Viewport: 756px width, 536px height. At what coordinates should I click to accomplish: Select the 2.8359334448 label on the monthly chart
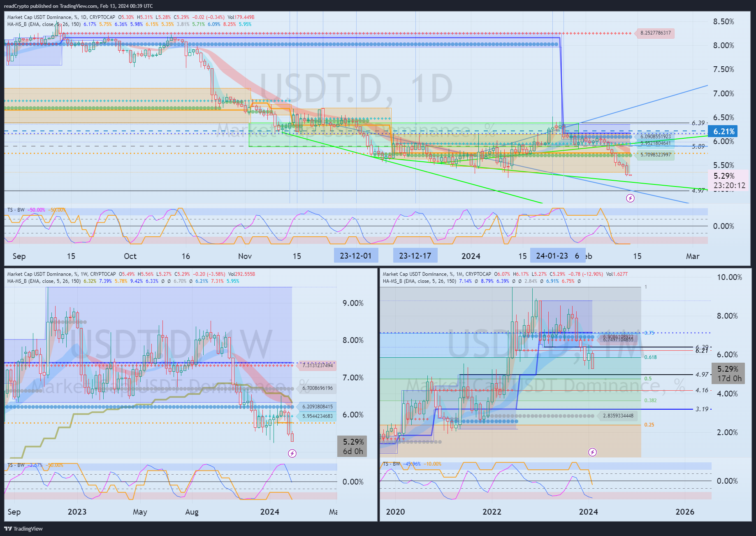point(618,416)
